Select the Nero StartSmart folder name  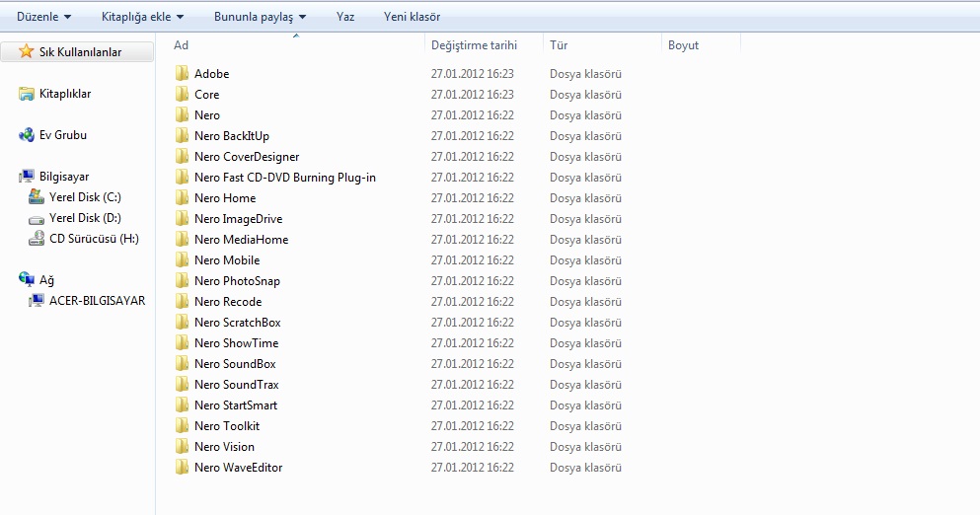236,405
